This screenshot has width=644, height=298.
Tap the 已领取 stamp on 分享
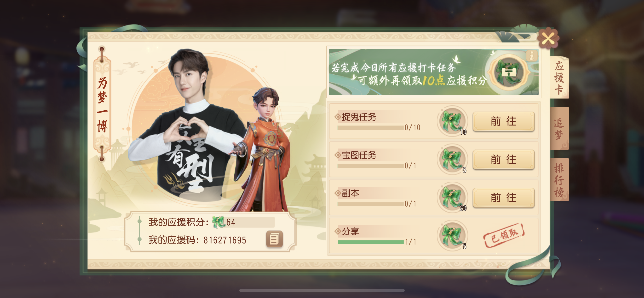pos(504,235)
